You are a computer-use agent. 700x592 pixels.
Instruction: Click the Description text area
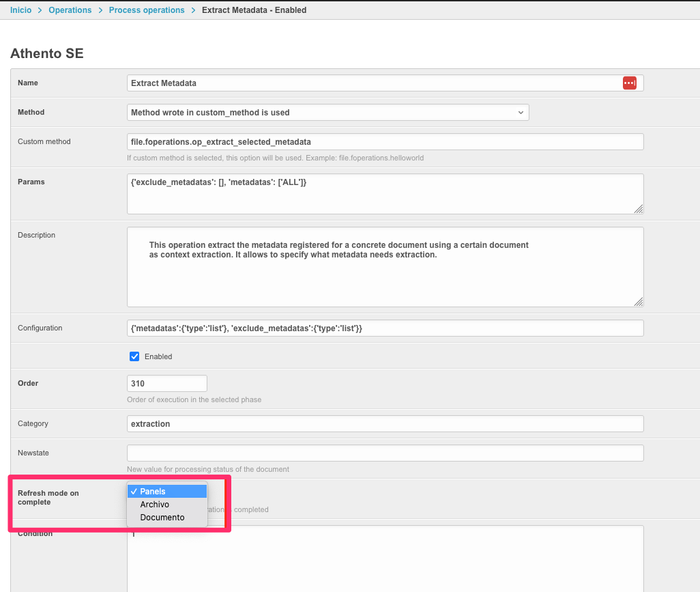tap(385, 280)
